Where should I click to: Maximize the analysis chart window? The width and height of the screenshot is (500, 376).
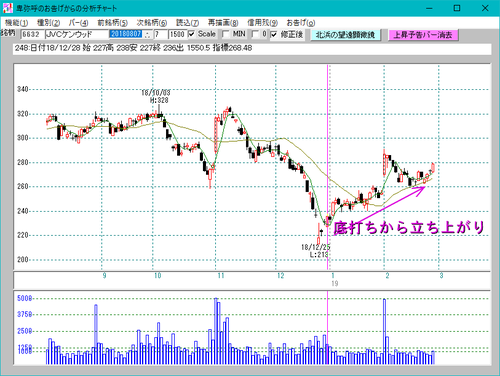457,8
